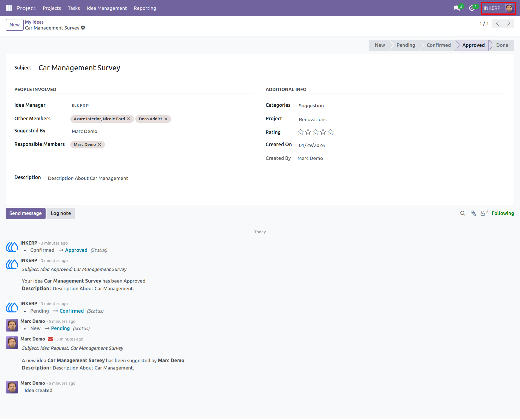The width and height of the screenshot is (520, 420).
Task: Set status to Pending stage
Action: tap(405, 45)
